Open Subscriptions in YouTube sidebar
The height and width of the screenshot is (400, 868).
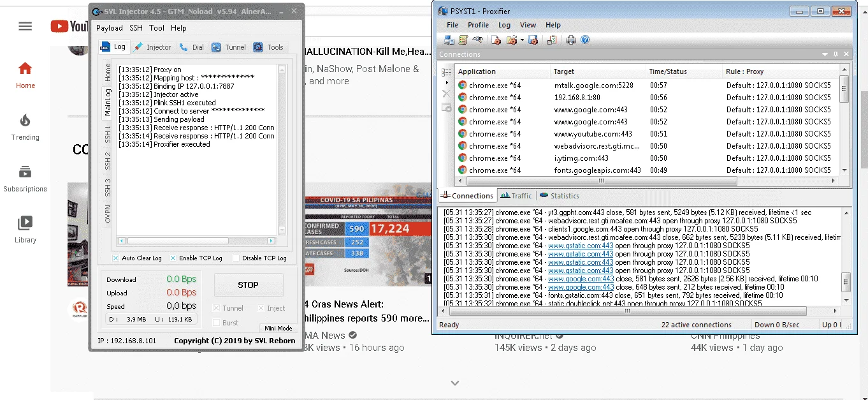[25, 179]
